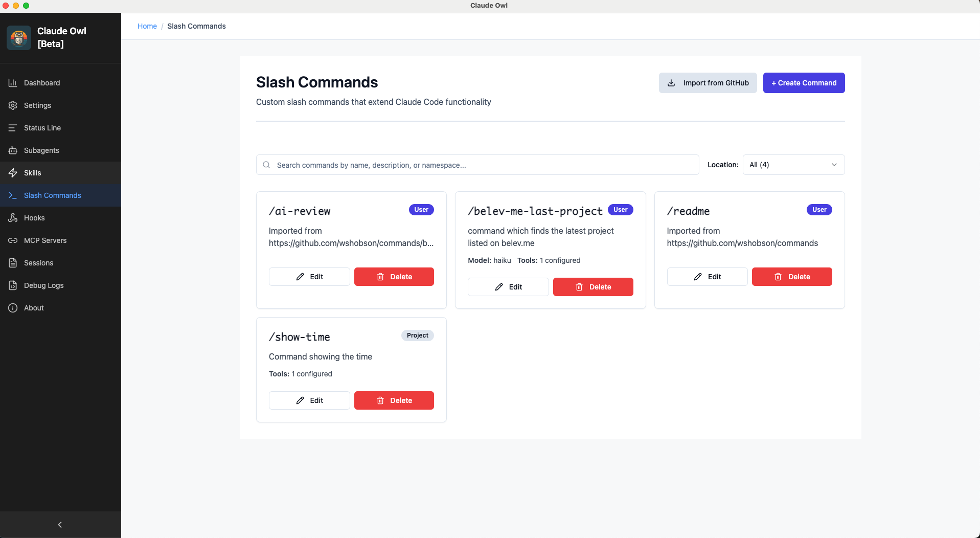Click the Claude Owl logo icon
The height and width of the screenshot is (538, 980).
coord(19,38)
